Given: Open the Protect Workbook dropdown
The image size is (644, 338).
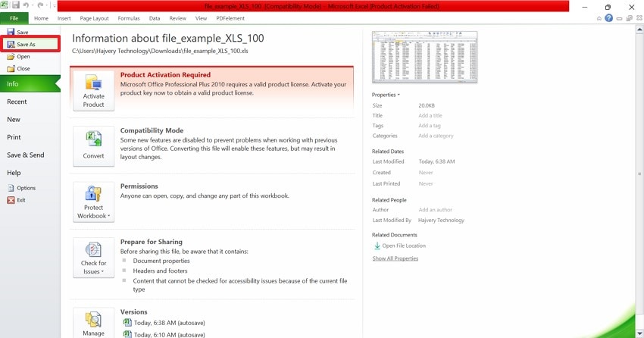Looking at the screenshot, I should click(94, 202).
